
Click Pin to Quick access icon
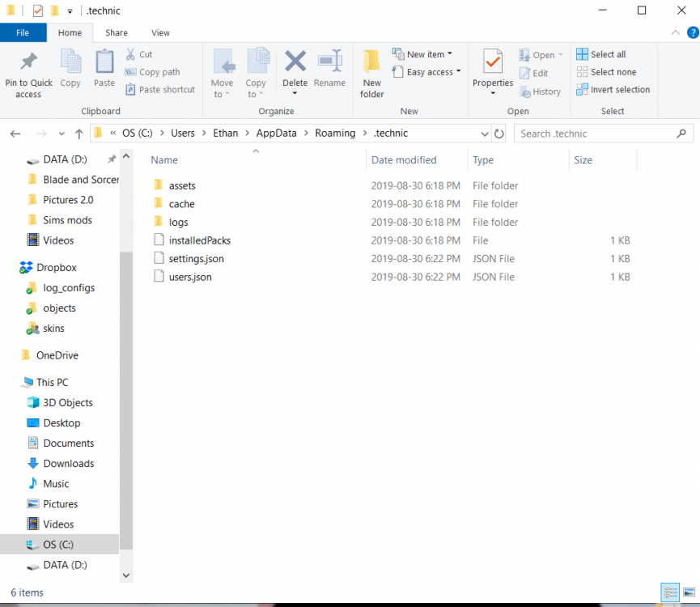click(28, 62)
